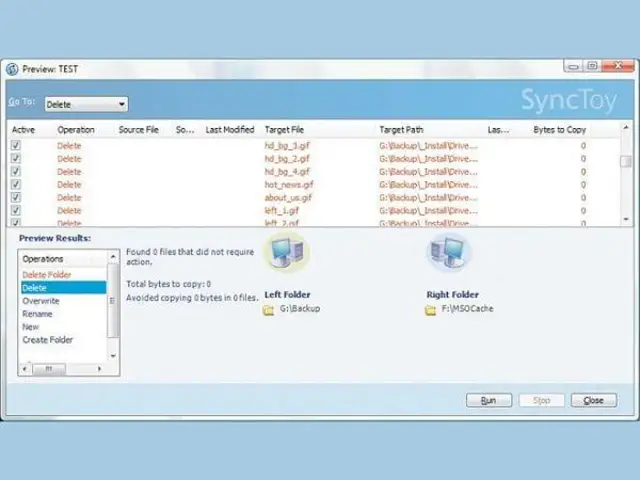Screen dimensions: 640x480
Task: Click Operations list scroll up arrow
Action: tap(113, 256)
